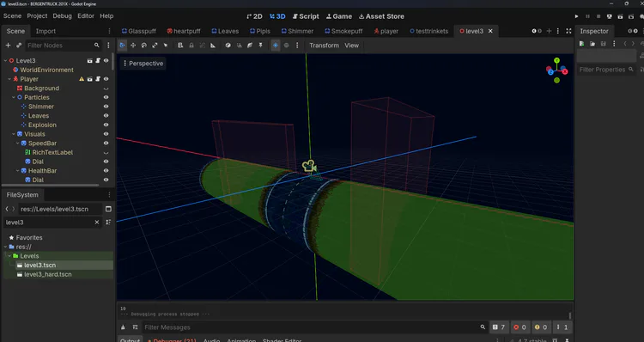Toggle preview environment icon
This screenshot has height=342, width=644.
[x=286, y=46]
